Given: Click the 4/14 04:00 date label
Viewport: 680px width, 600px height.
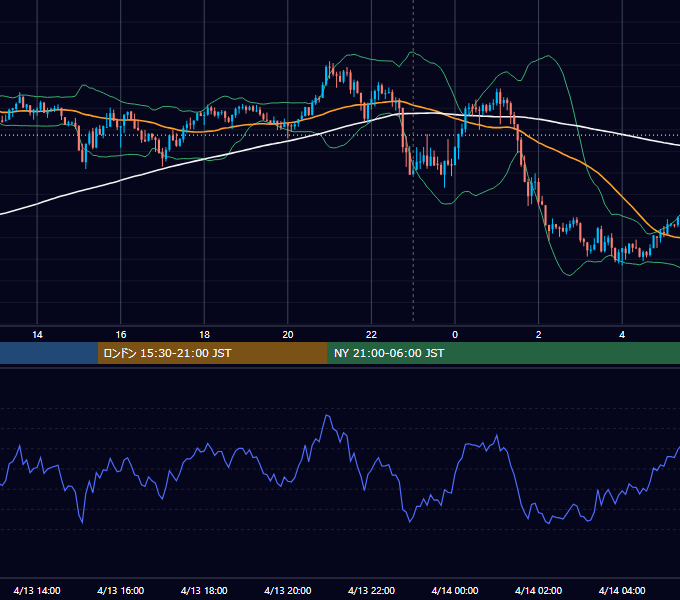Looking at the screenshot, I should pyautogui.click(x=622, y=590).
